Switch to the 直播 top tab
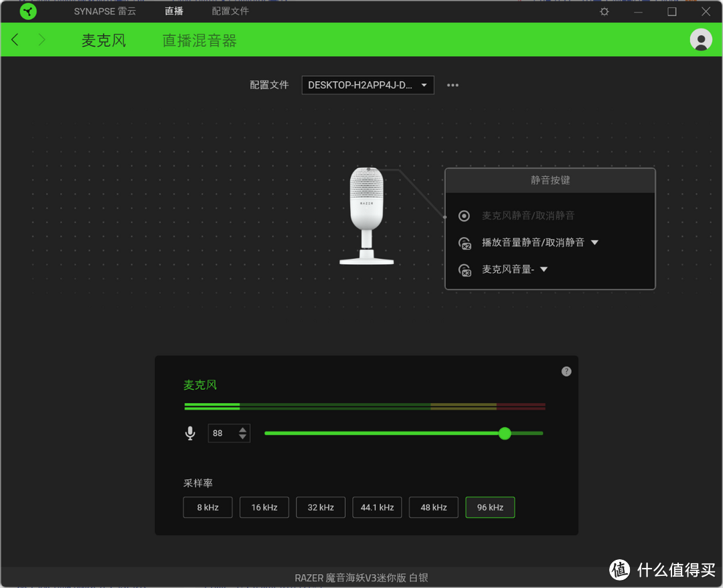The width and height of the screenshot is (723, 588). [x=174, y=11]
